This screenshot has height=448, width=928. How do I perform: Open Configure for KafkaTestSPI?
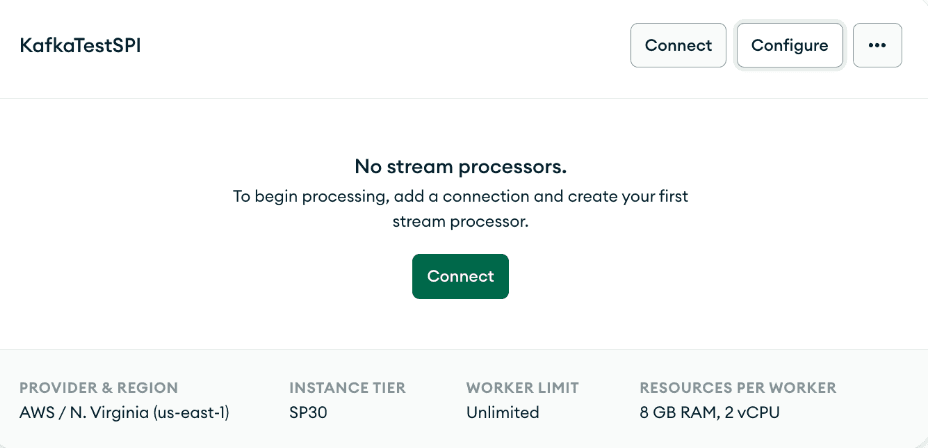(789, 45)
